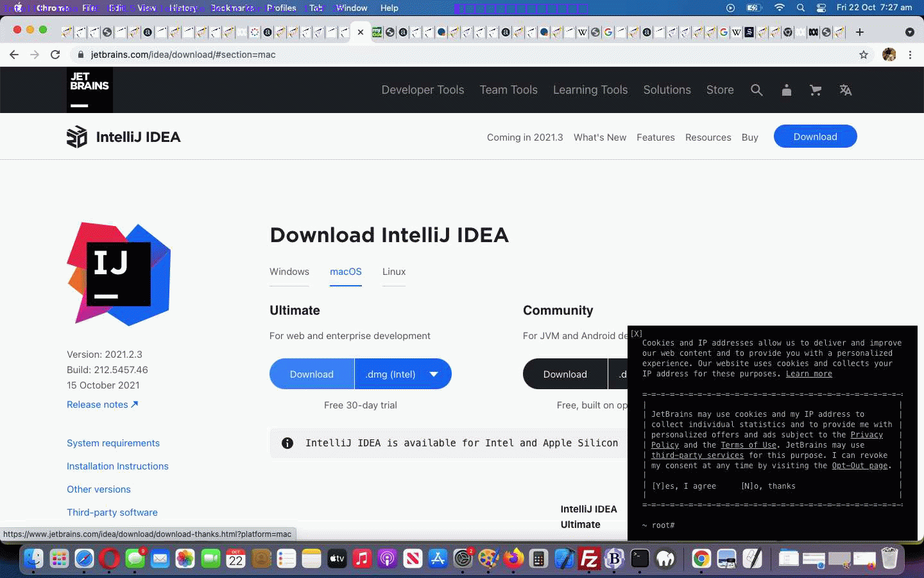Click the IntelliJ IDEA product logo icon
Screen dimensions: 924x578
pyautogui.click(x=77, y=137)
